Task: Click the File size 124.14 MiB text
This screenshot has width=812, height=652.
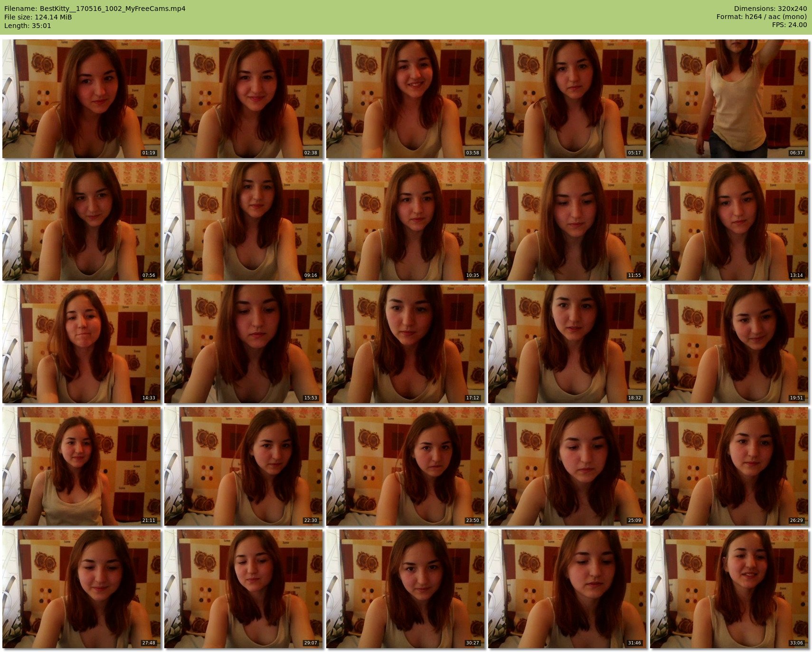Action: tap(38, 17)
